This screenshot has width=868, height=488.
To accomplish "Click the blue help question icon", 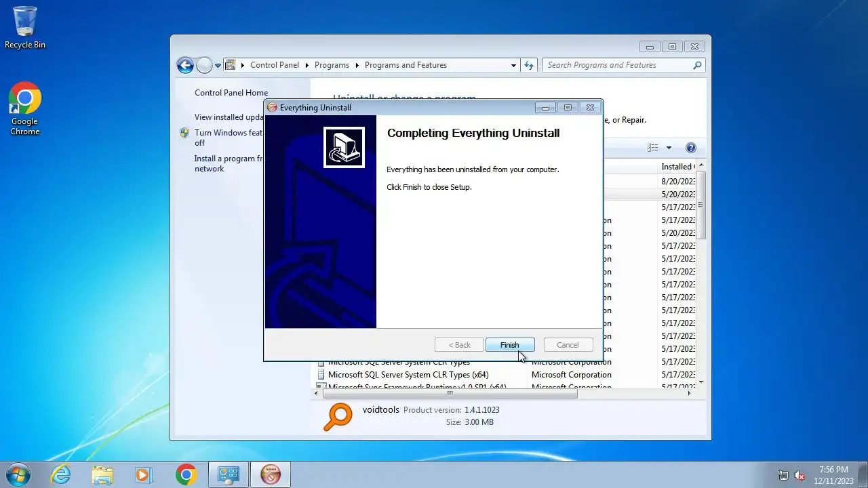I will tap(691, 148).
